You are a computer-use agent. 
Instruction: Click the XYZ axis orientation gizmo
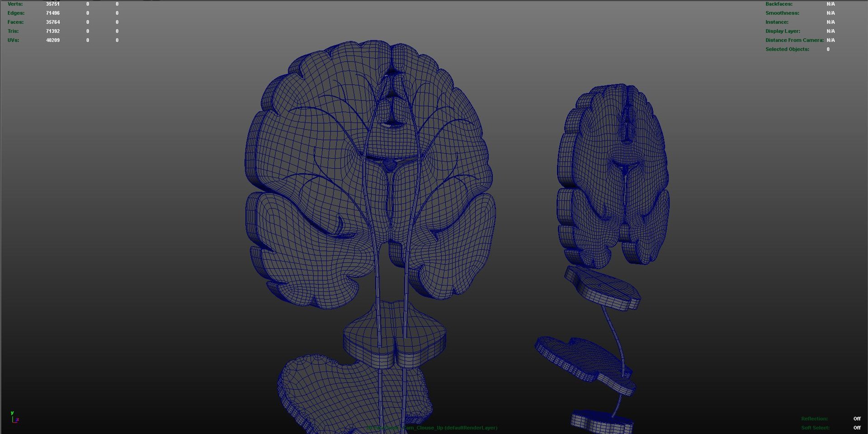pos(14,417)
